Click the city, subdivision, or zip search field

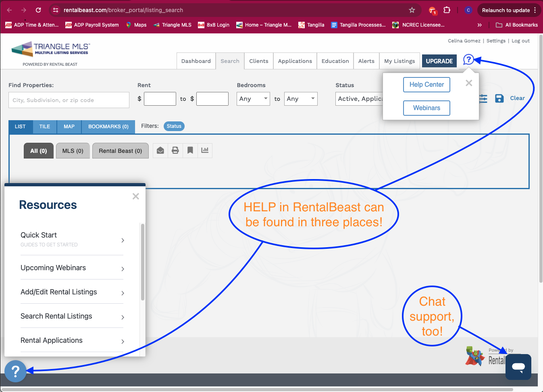pyautogui.click(x=69, y=100)
